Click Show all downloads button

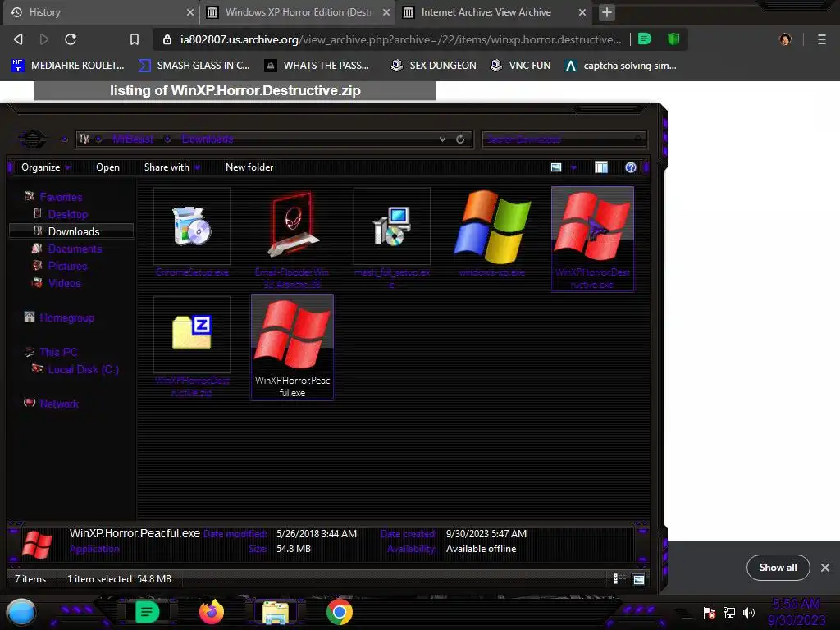[x=778, y=568]
